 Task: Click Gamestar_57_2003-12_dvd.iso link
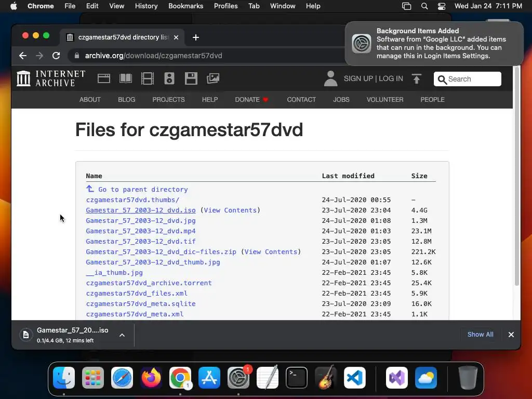(x=141, y=210)
